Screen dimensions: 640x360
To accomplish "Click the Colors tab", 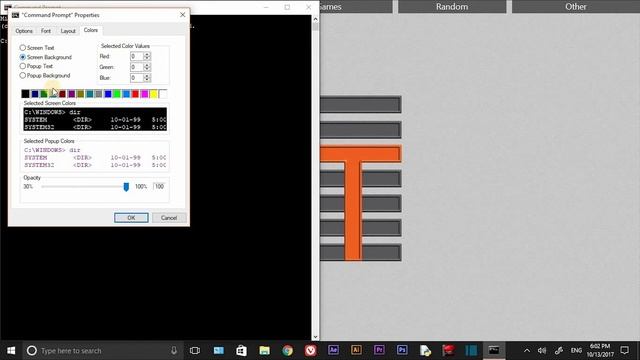I will tap(91, 30).
